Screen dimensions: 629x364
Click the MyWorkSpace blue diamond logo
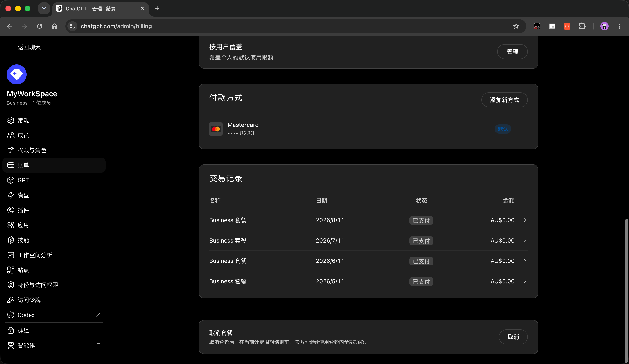tap(17, 74)
